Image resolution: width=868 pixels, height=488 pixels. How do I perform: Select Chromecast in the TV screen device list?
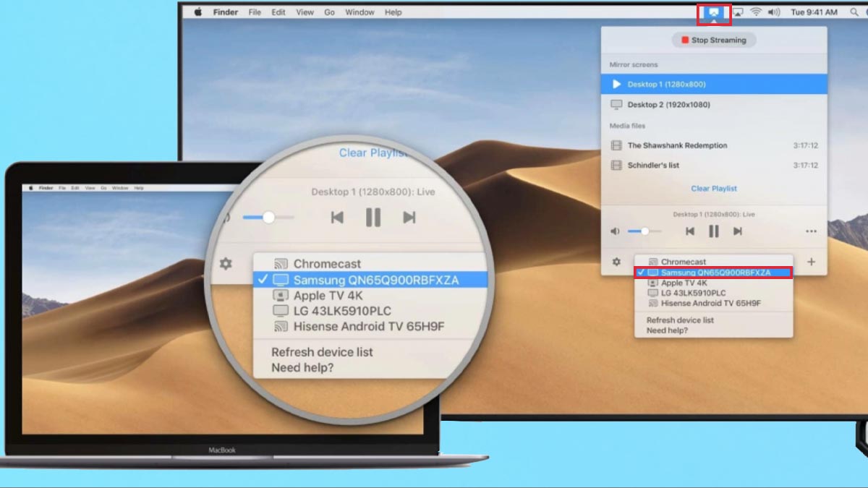713,262
